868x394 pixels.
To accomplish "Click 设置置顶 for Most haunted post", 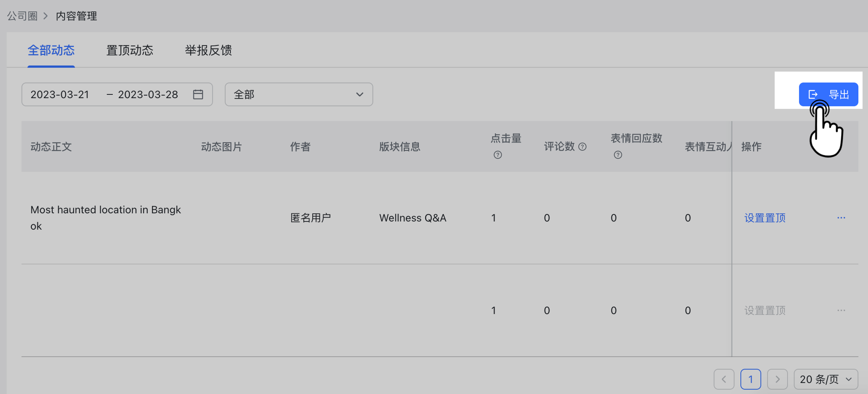I will 765,218.
